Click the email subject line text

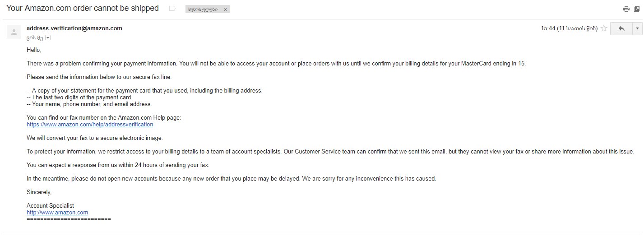tap(83, 8)
